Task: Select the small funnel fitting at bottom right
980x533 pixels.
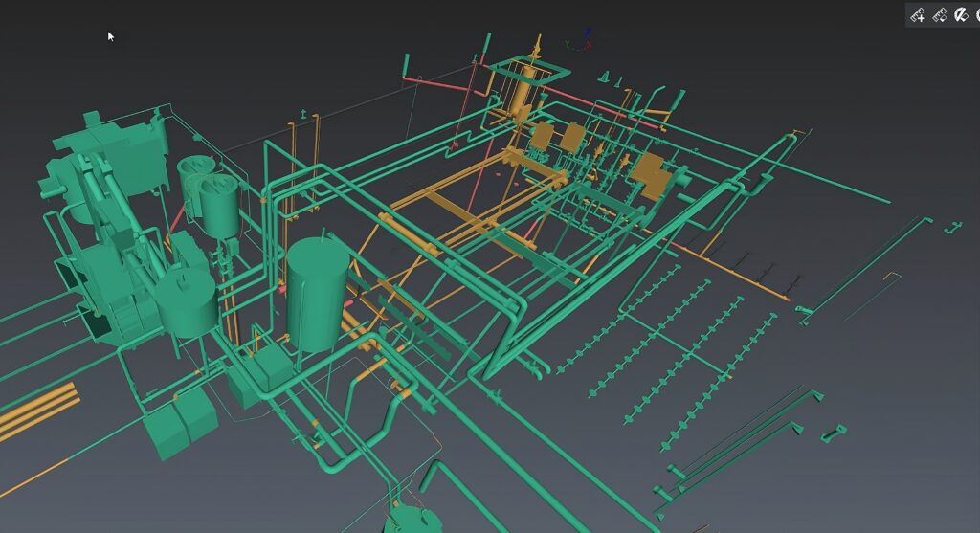Action: 833,433
